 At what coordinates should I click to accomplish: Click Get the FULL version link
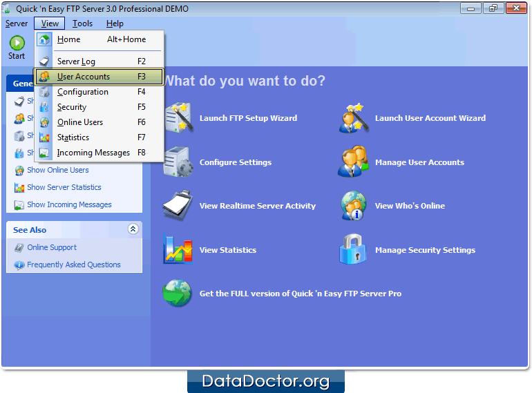[x=301, y=294]
